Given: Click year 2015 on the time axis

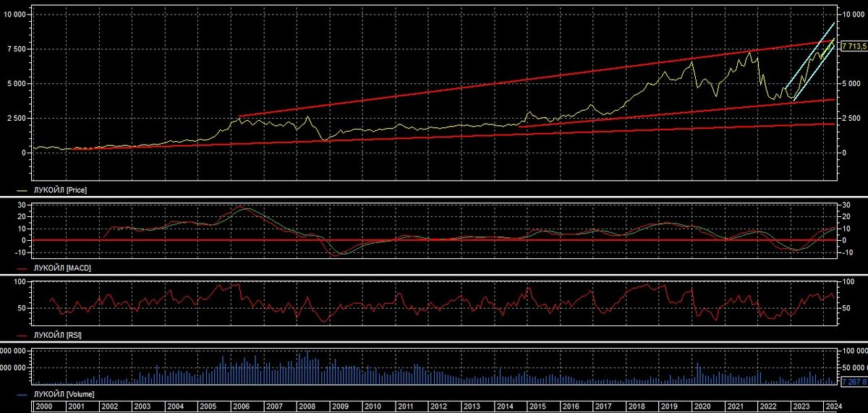Looking at the screenshot, I should [x=538, y=407].
